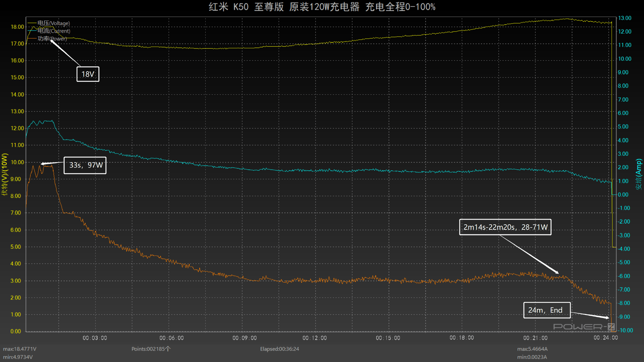Click the Points:002185个 status text

[x=151, y=349]
